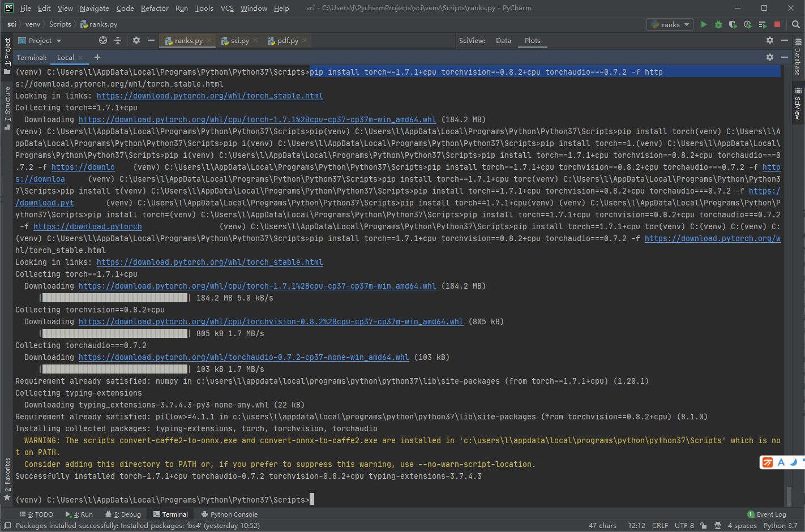Viewport: 805px width, 532px height.
Task: Click the torchvision-0.8.2 wheel download link
Action: click(271, 321)
